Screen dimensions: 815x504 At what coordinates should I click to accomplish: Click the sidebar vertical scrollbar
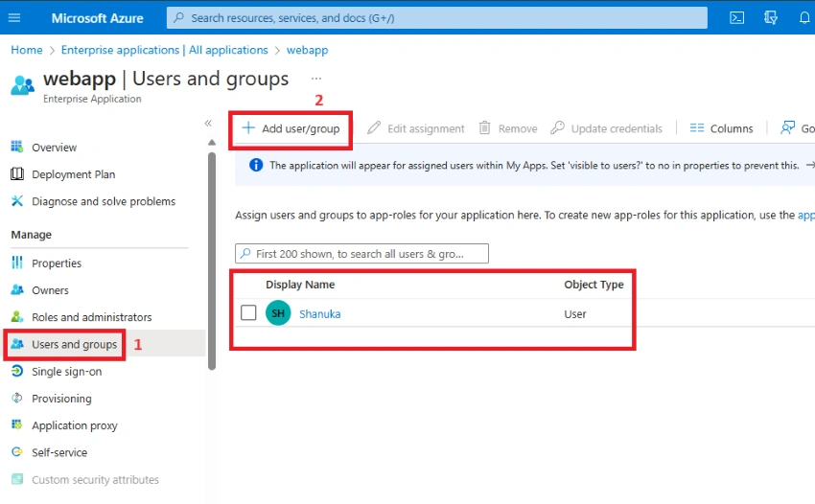[x=212, y=261]
